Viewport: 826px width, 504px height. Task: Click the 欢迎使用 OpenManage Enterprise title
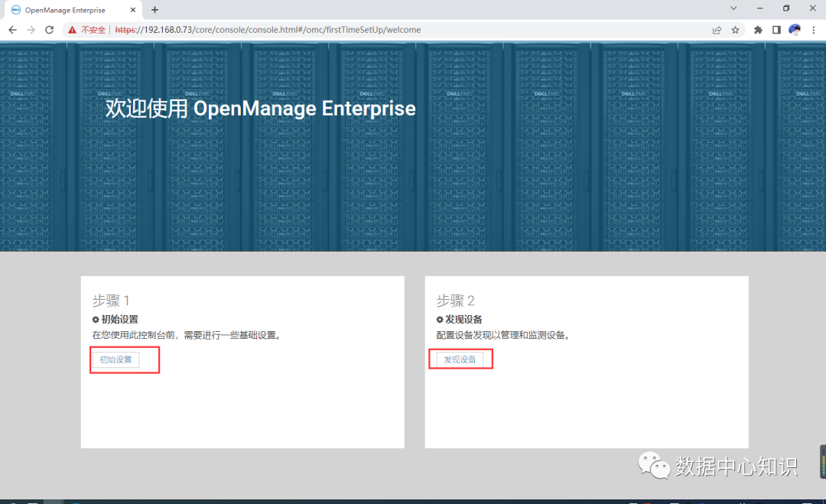coord(261,109)
